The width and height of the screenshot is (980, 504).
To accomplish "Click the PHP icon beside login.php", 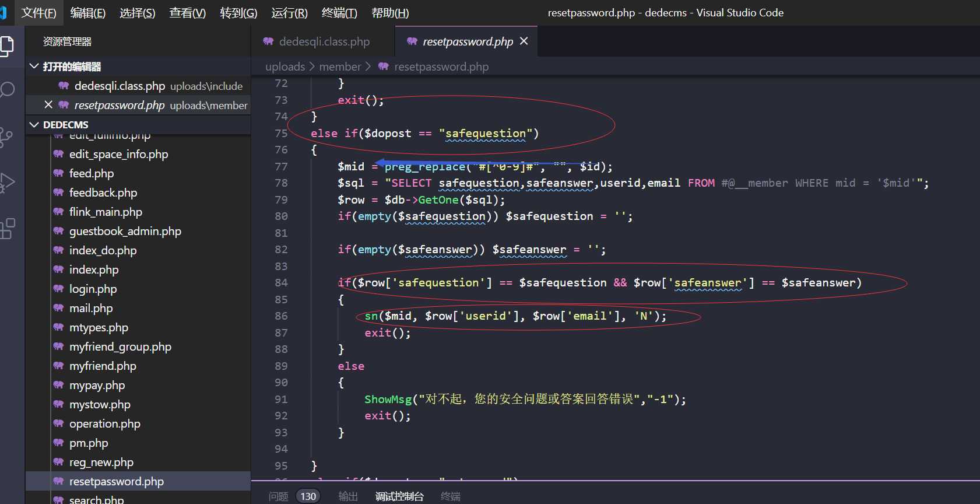I will [58, 289].
